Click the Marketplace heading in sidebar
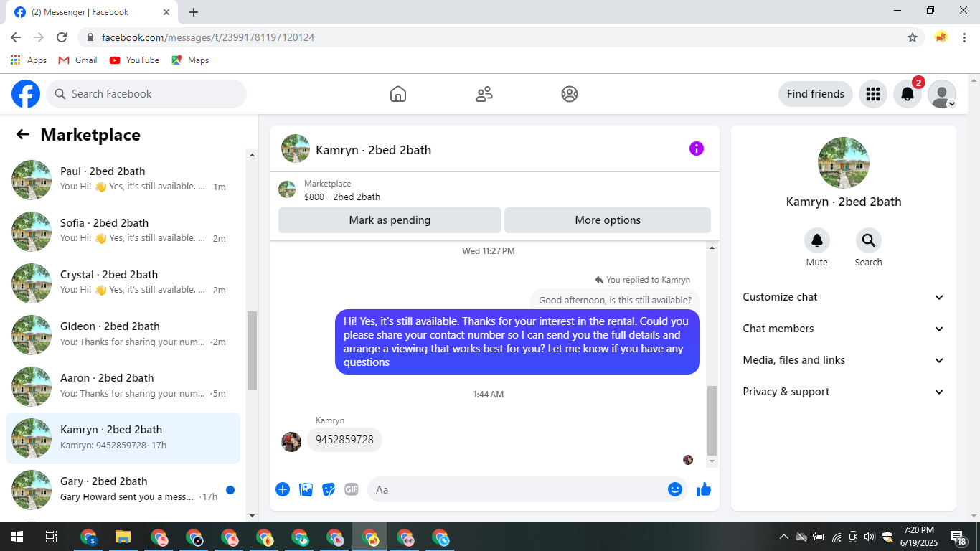 pos(90,135)
